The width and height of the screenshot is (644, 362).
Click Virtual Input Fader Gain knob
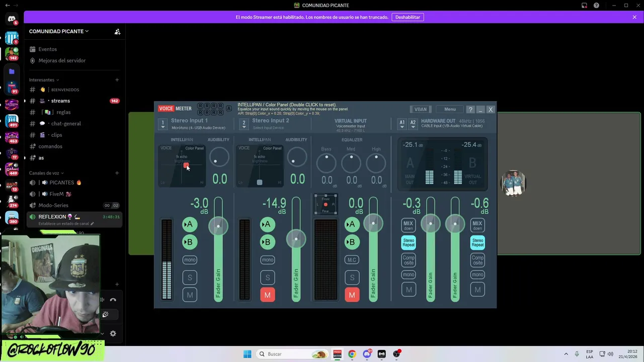pos(373,223)
